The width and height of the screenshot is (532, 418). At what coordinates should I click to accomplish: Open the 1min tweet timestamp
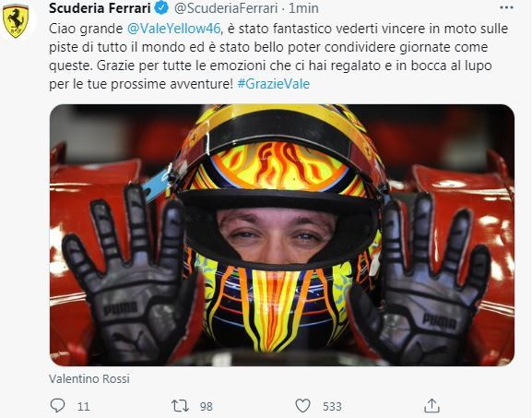(303, 8)
